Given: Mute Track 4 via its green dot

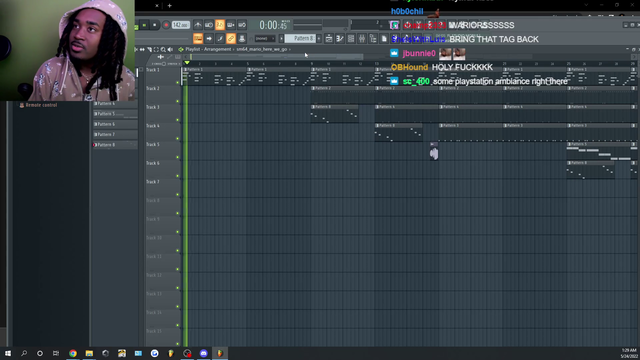Looking at the screenshot, I should point(178,139).
